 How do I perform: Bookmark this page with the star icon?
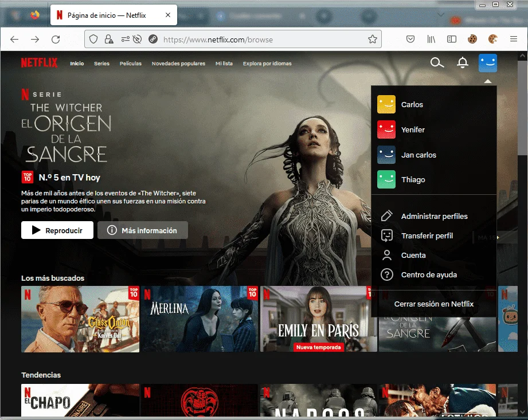click(x=373, y=40)
